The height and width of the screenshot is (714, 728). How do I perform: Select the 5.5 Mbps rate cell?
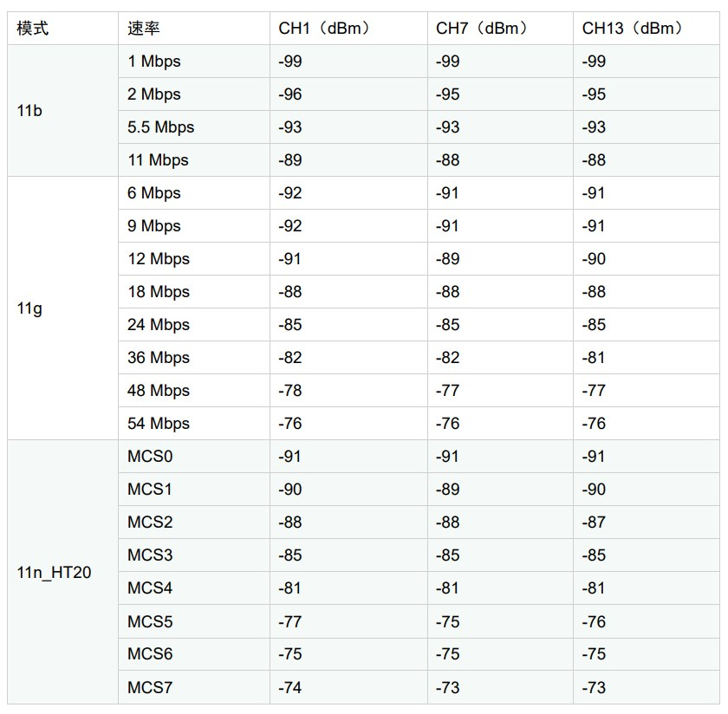point(194,127)
